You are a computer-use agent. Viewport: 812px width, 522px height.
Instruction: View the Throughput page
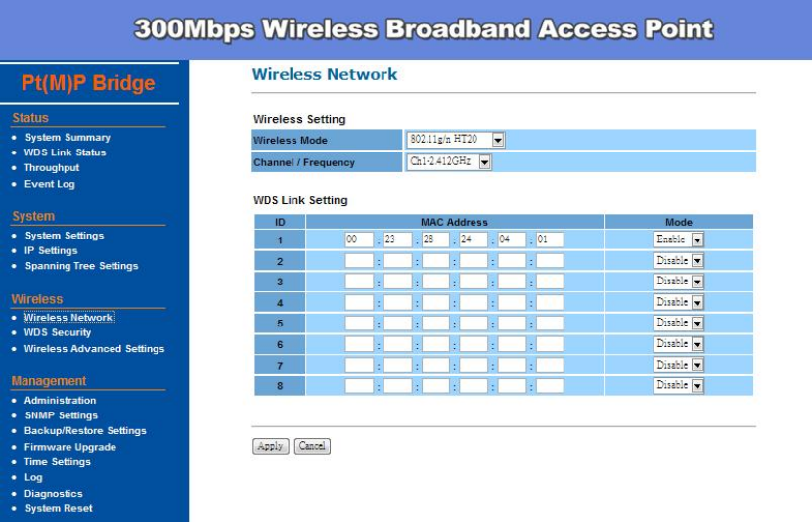pyautogui.click(x=52, y=167)
